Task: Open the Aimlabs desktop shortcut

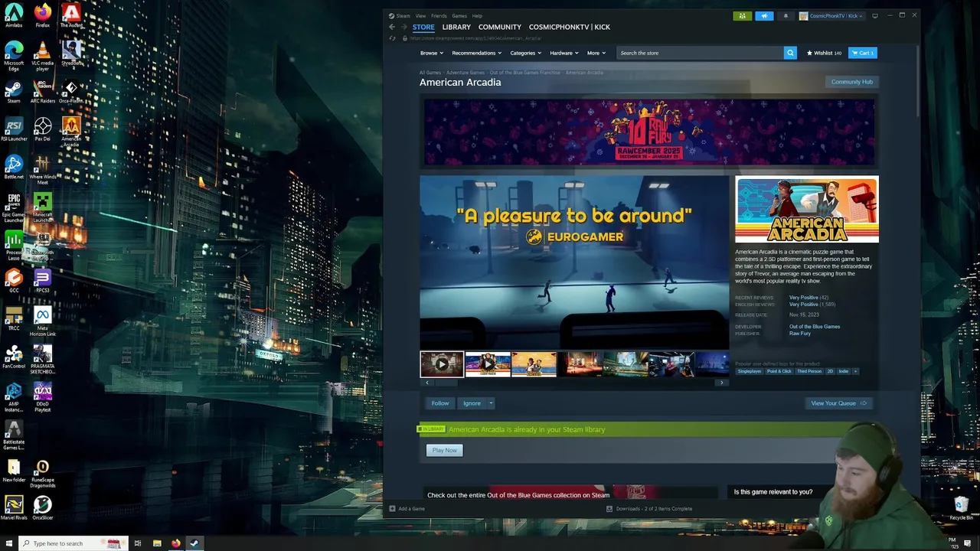Action: coord(14,15)
